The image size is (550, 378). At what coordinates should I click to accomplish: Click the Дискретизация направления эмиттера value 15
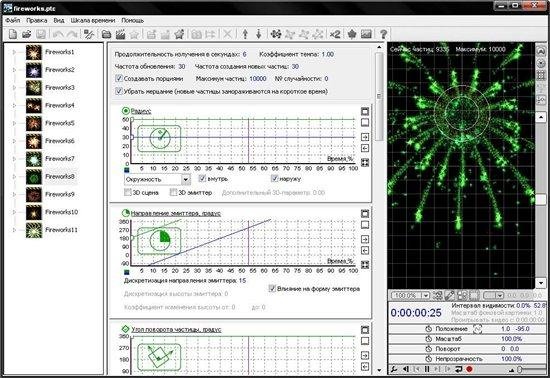(242, 281)
